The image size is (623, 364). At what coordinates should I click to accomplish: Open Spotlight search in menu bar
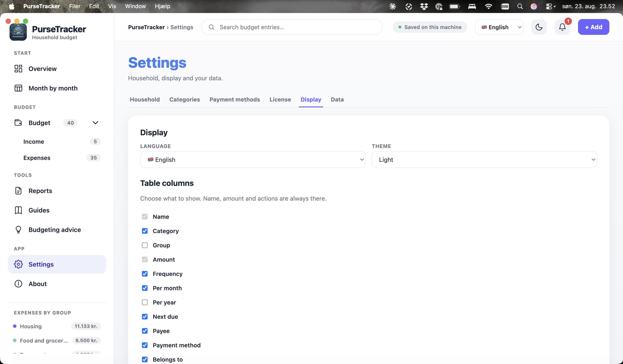tap(520, 6)
